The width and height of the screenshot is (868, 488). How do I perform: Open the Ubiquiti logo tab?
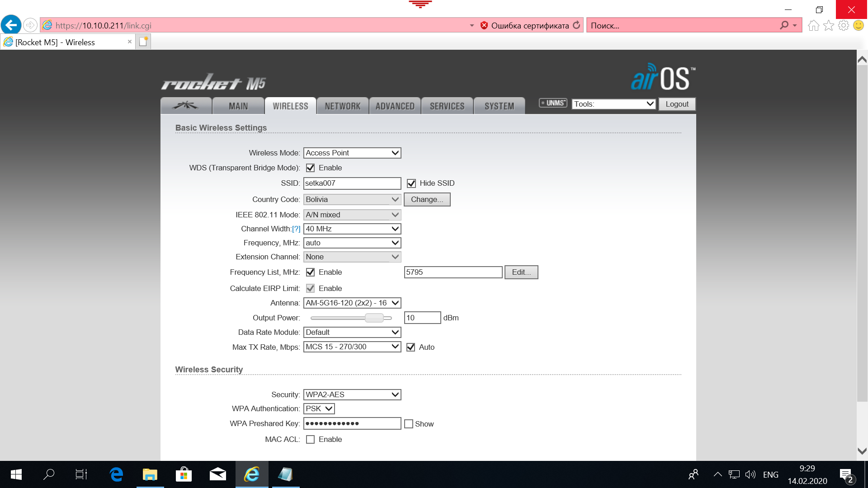point(186,106)
